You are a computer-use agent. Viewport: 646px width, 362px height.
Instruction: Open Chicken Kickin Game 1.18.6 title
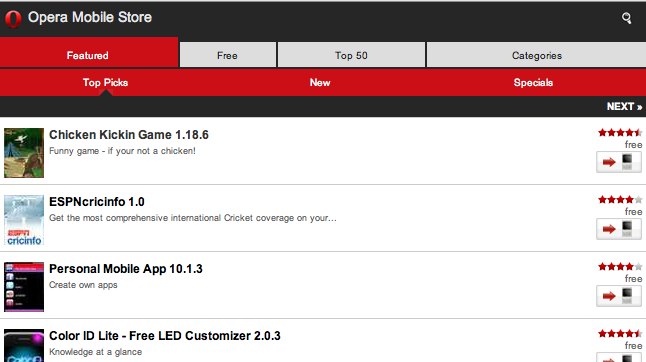click(129, 135)
